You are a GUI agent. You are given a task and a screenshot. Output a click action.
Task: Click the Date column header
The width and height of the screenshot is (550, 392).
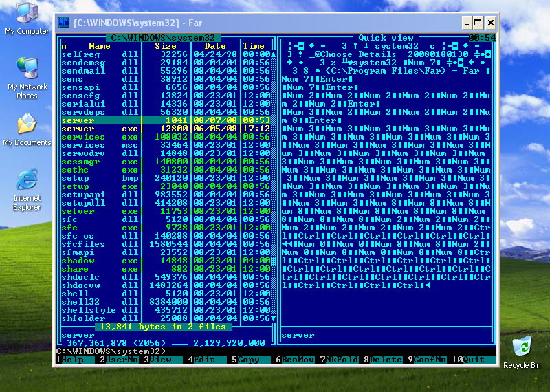click(x=214, y=46)
